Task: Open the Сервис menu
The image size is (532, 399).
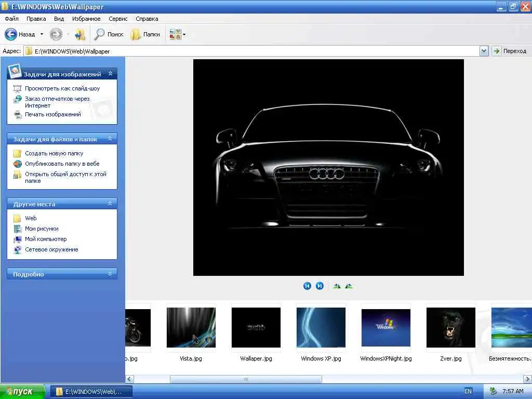Action: (x=118, y=19)
